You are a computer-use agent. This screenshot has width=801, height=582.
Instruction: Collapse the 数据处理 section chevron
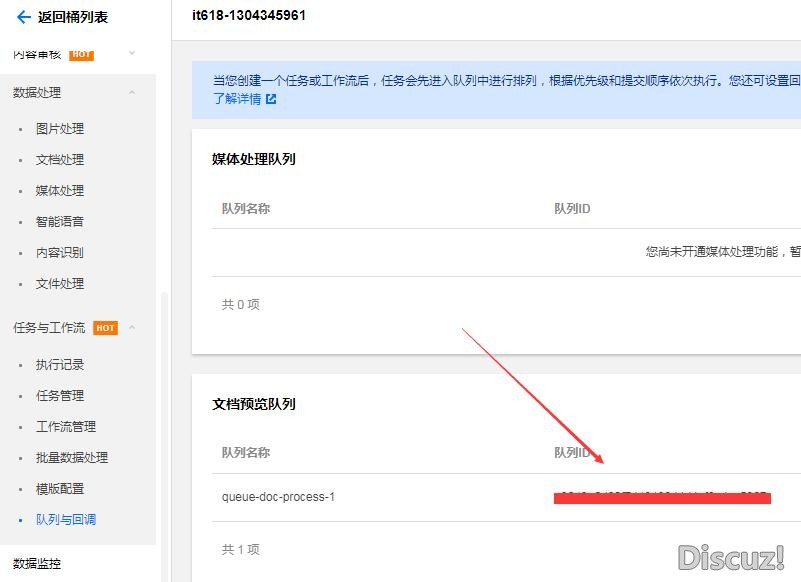click(132, 92)
